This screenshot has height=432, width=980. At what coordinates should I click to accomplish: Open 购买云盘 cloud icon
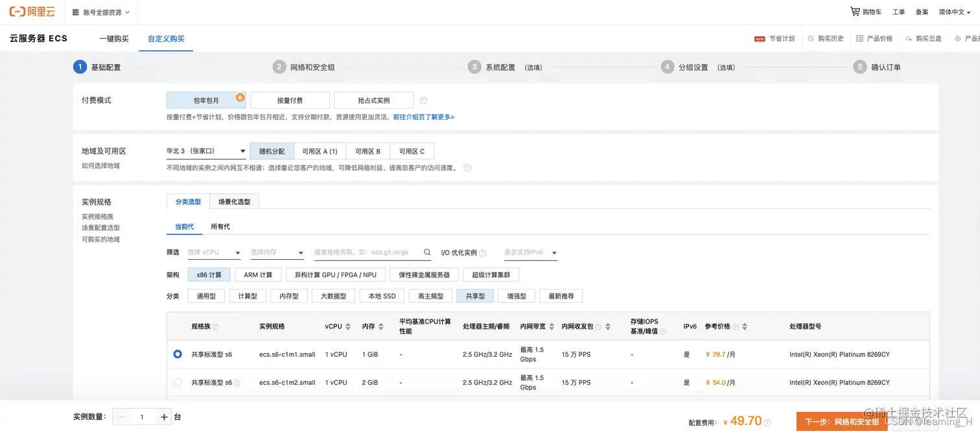click(x=909, y=39)
